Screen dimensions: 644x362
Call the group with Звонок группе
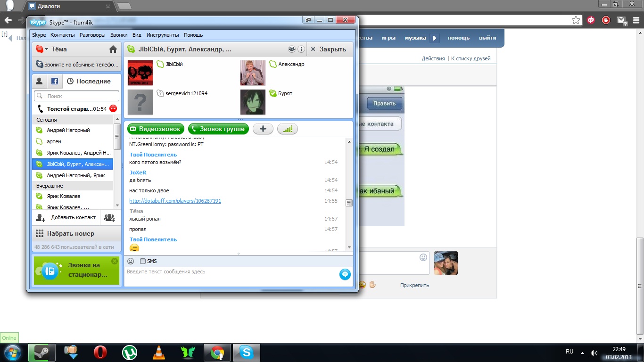[x=218, y=129]
